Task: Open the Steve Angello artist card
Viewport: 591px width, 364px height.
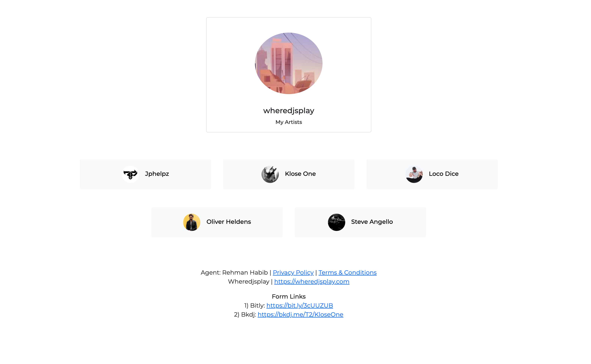Action: pyautogui.click(x=360, y=222)
